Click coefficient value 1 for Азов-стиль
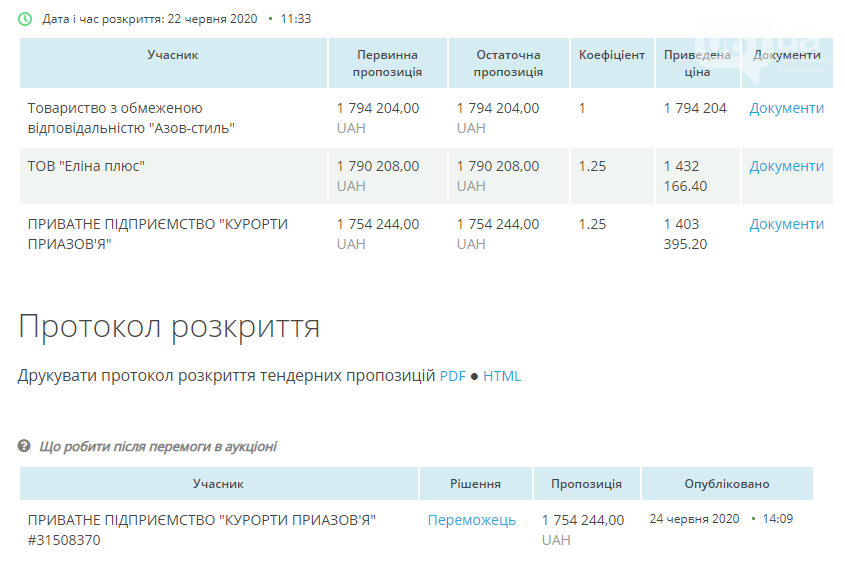 (x=582, y=108)
